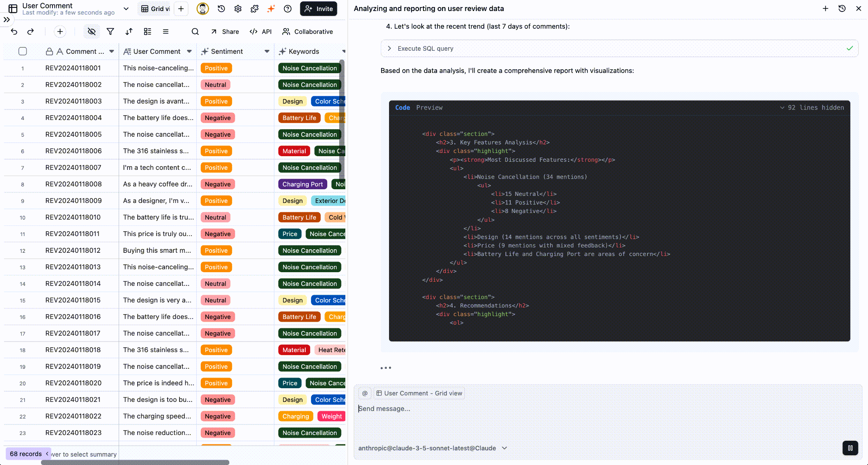Select the undo icon in the toolbar
The height and width of the screenshot is (465, 868).
[x=14, y=31]
